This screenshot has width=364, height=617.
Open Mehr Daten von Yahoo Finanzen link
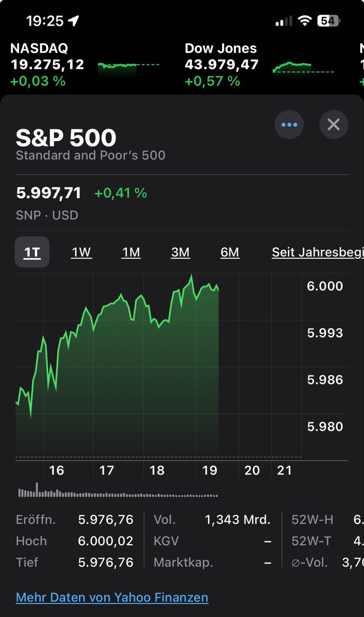tap(112, 597)
